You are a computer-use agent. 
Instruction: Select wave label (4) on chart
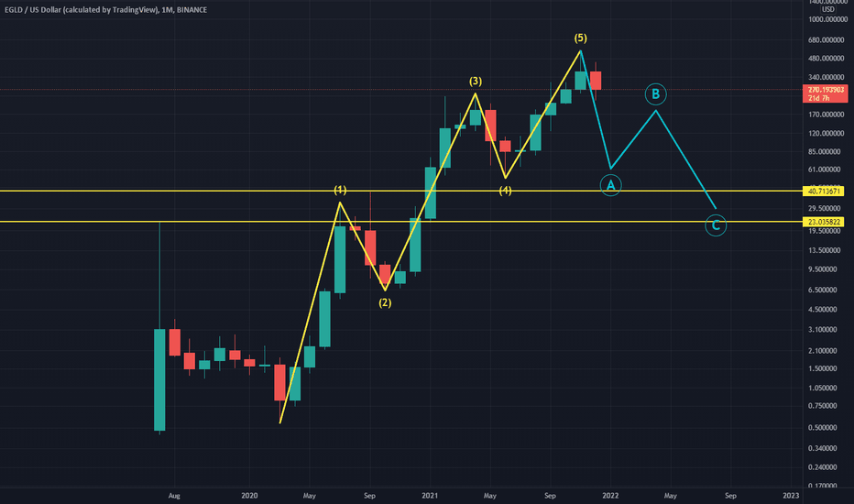(x=506, y=191)
